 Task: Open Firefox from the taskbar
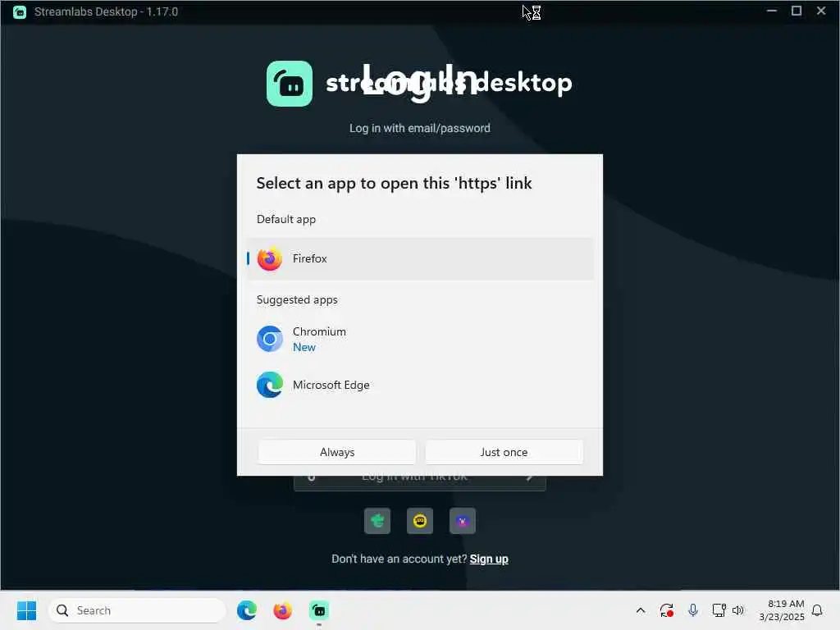(x=282, y=610)
